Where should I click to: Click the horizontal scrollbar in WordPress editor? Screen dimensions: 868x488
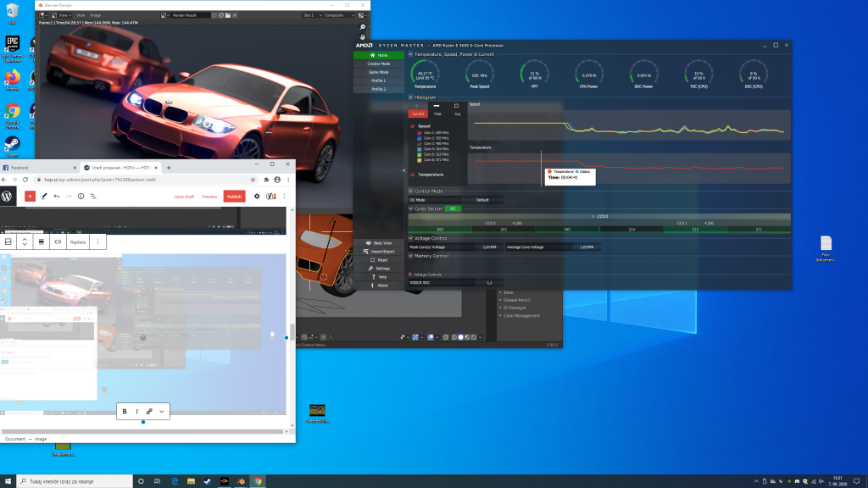click(142, 431)
